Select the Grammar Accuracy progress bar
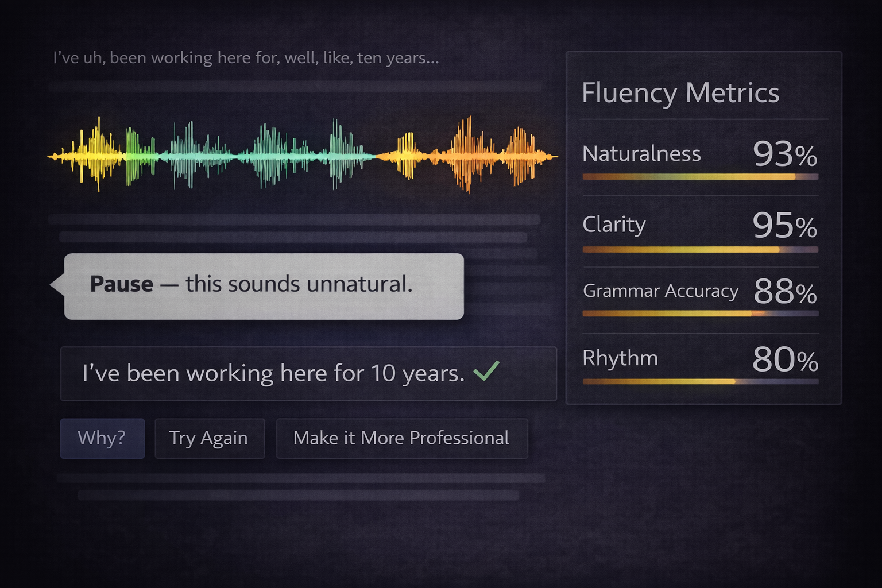 pyautogui.click(x=700, y=314)
